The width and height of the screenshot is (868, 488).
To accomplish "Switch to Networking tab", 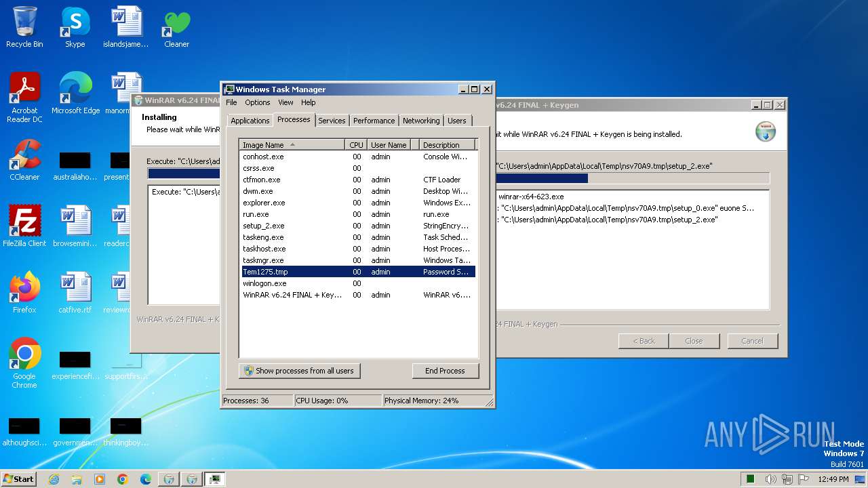I will point(421,121).
